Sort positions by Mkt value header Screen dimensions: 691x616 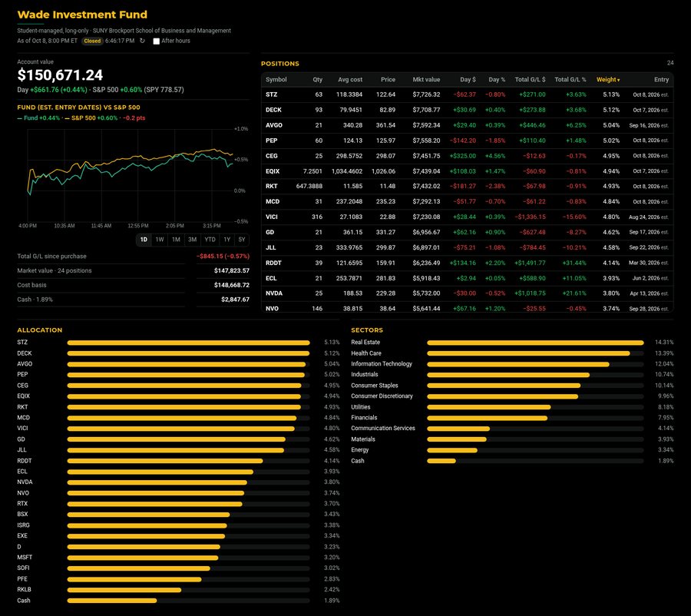pyautogui.click(x=426, y=80)
